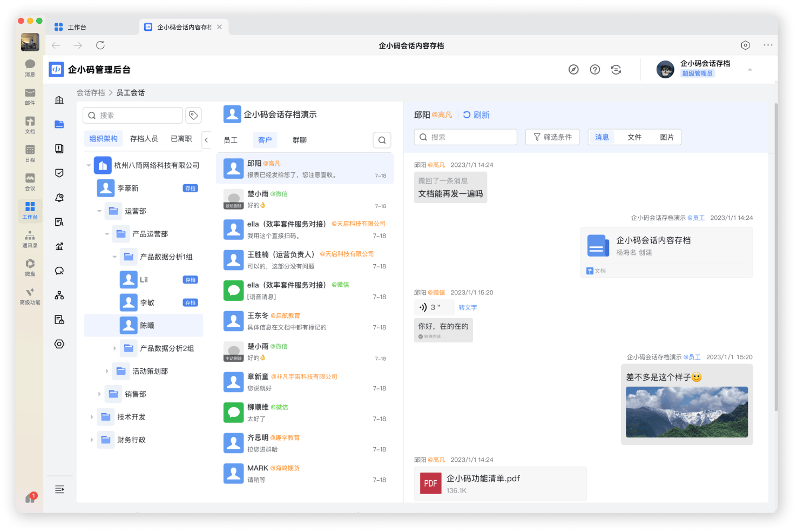Open the 日程 calendar icon in sidebar

[x=30, y=153]
